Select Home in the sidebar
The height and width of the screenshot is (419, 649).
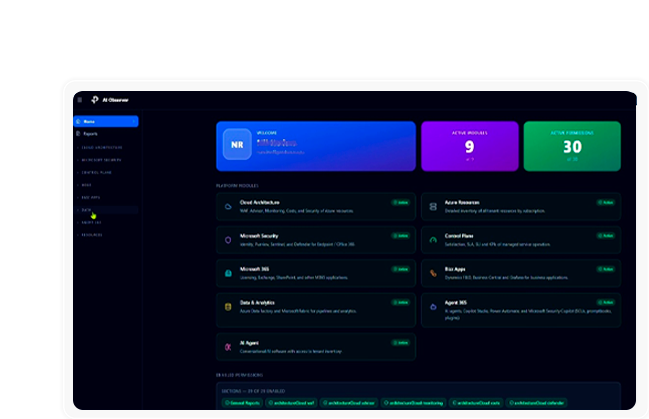(106, 121)
